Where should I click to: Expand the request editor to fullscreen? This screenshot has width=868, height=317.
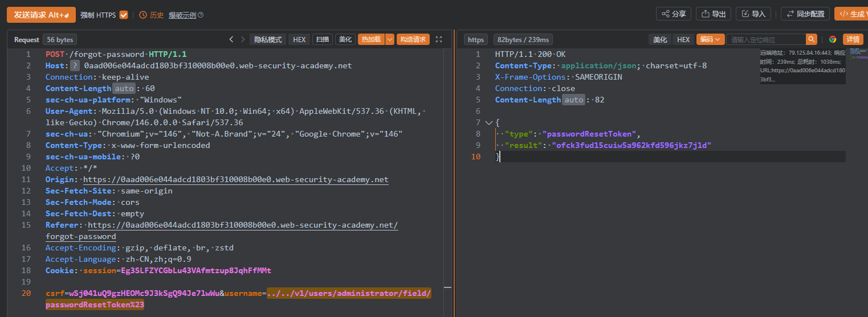click(439, 39)
